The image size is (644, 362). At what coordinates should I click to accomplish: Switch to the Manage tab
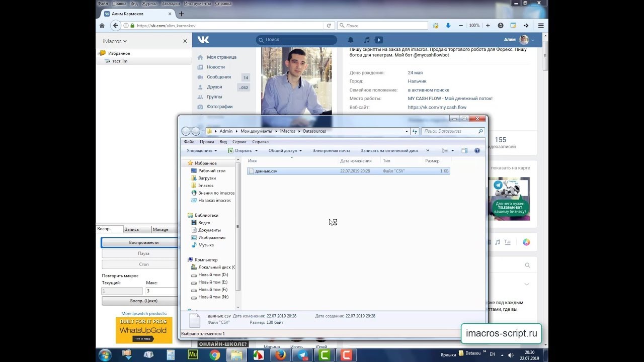[165, 229]
